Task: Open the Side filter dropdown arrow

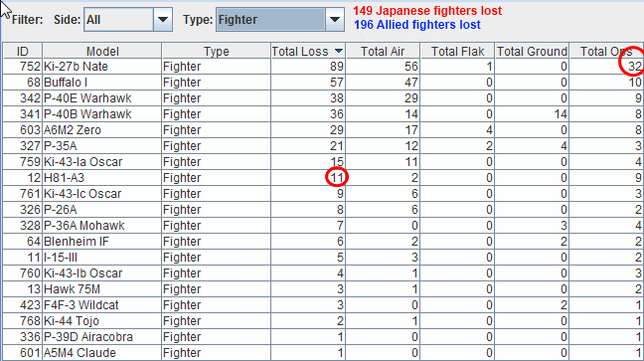Action: (x=163, y=19)
